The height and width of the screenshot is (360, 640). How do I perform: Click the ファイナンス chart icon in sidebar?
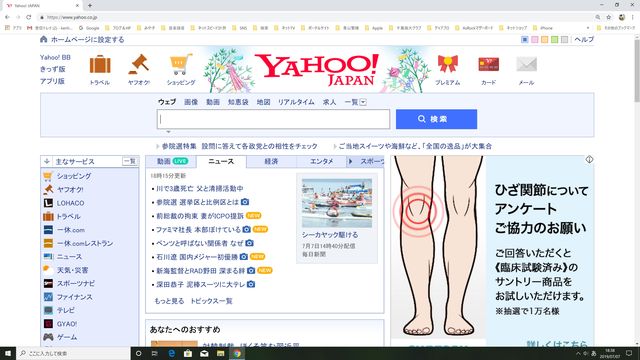point(48,297)
